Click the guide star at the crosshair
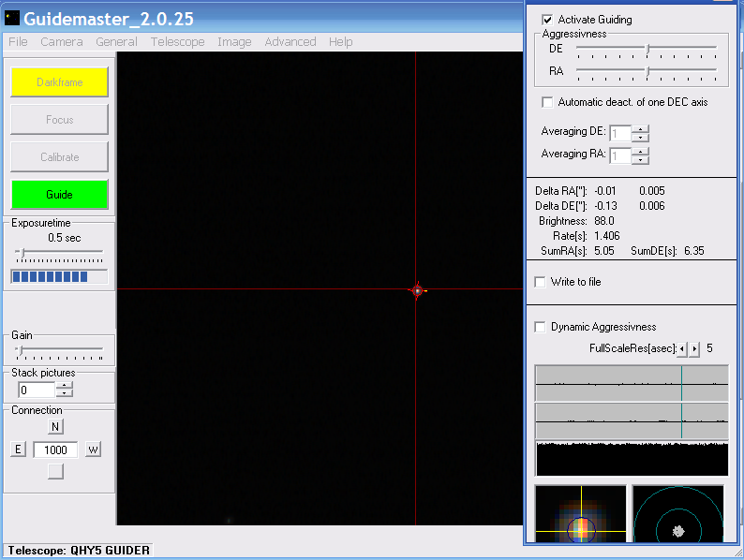 [x=417, y=290]
